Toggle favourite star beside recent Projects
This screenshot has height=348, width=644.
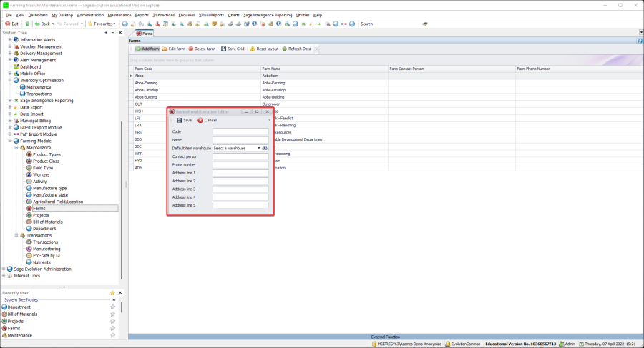(112, 321)
